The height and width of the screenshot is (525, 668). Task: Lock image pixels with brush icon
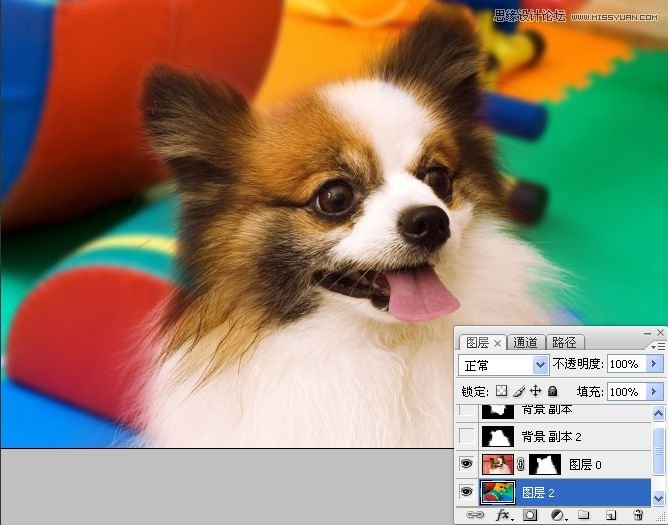[x=519, y=391]
